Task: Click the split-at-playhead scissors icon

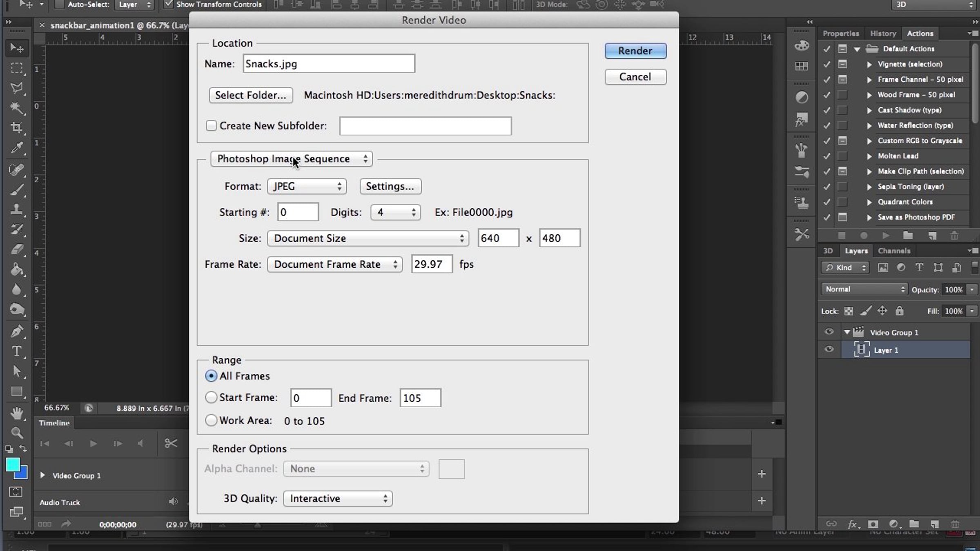Action: [171, 443]
